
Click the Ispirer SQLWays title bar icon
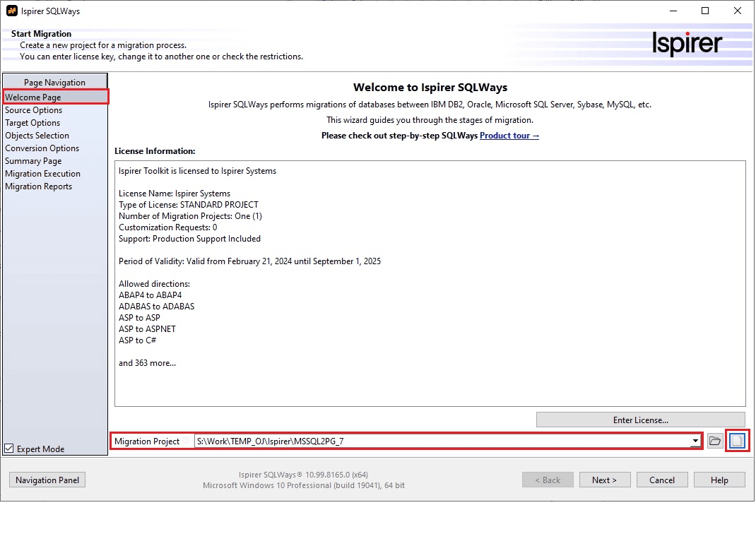(11, 11)
